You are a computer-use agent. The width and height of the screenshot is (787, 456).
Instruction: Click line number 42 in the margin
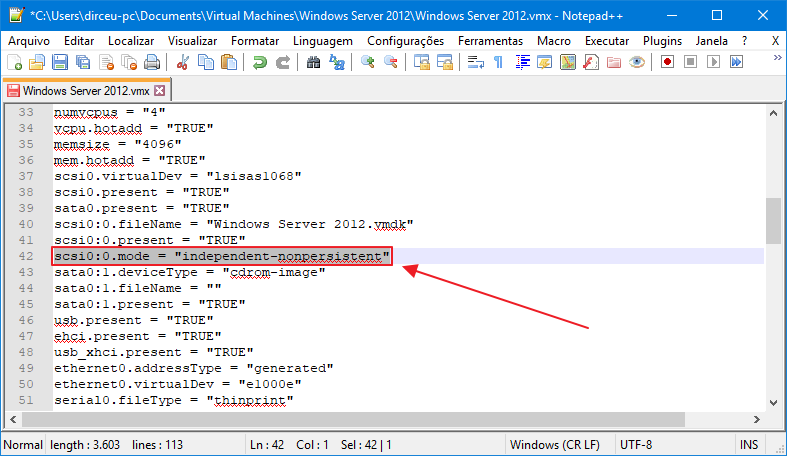(26, 256)
